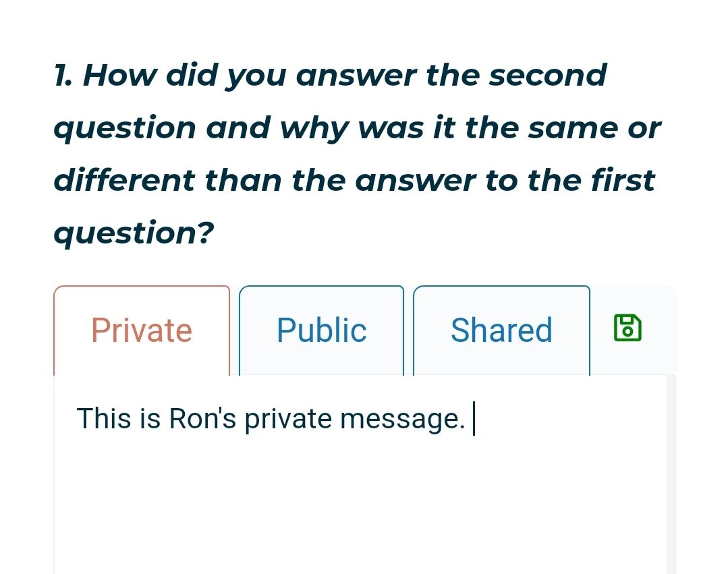Image resolution: width=728 pixels, height=574 pixels.
Task: Show the Shared responses tab
Action: tap(501, 331)
